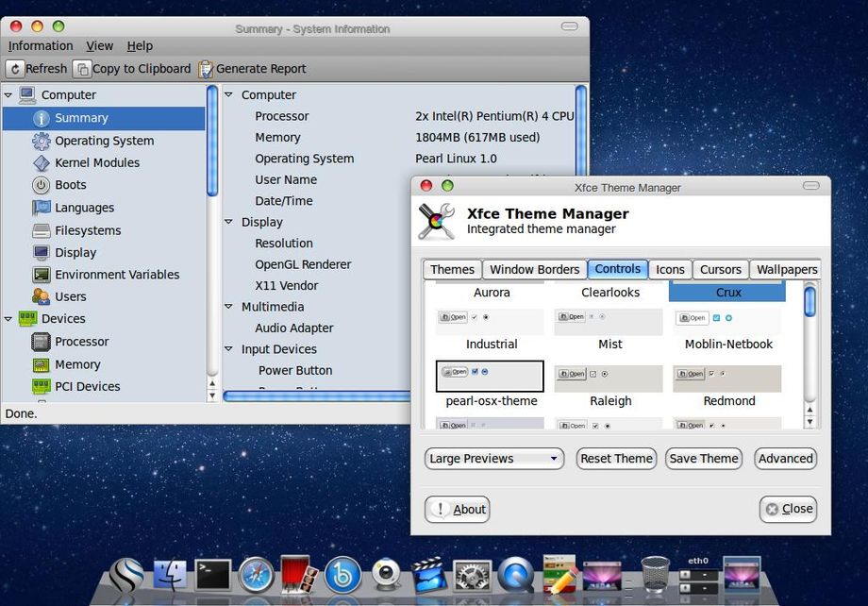Viewport: 868px width, 606px height.
Task: Open the Trash in the dock
Action: [654, 574]
